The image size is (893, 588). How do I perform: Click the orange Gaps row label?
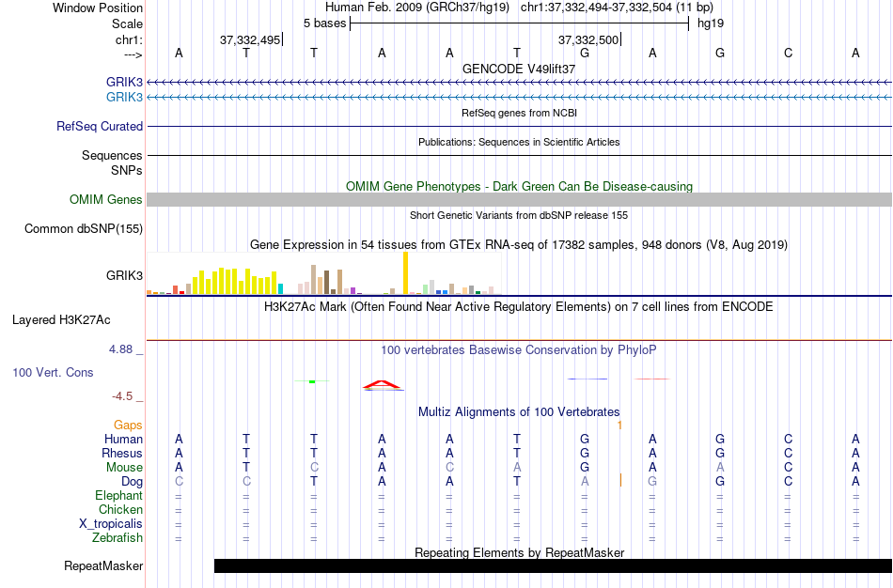point(128,426)
